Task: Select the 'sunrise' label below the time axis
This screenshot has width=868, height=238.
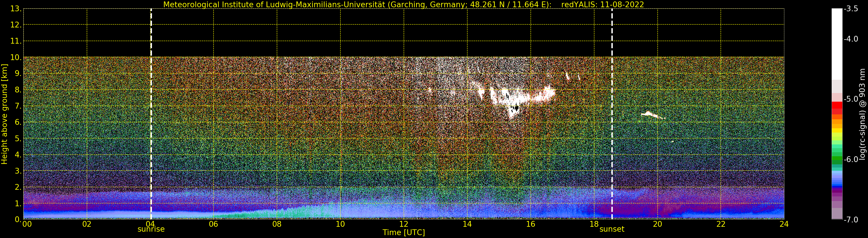Action: click(151, 229)
